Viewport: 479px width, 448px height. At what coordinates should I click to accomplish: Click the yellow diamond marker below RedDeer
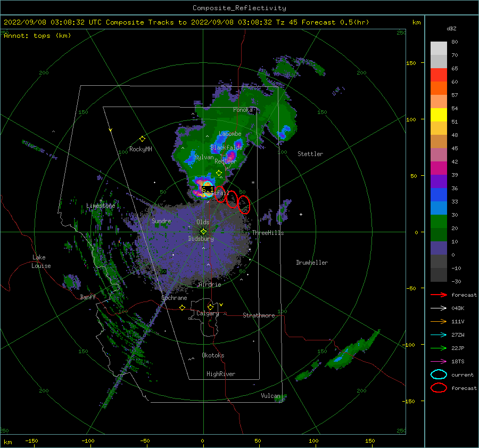(x=219, y=173)
